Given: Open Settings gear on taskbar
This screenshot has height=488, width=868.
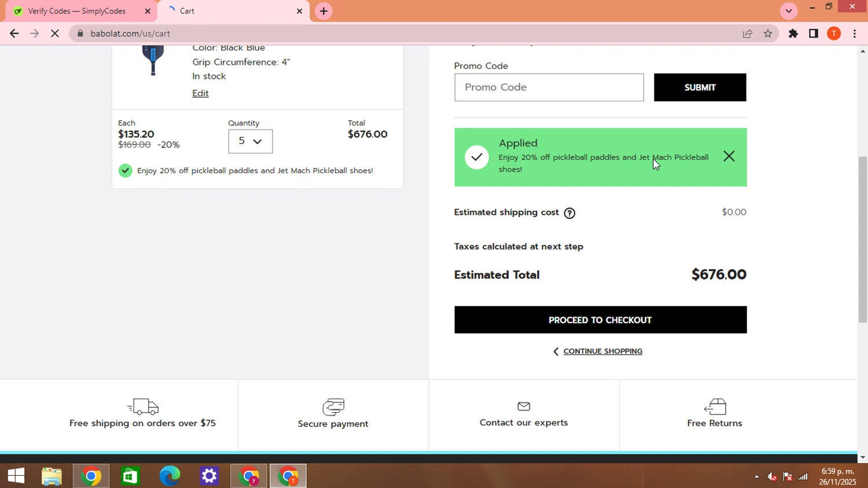Looking at the screenshot, I should pyautogui.click(x=209, y=476).
